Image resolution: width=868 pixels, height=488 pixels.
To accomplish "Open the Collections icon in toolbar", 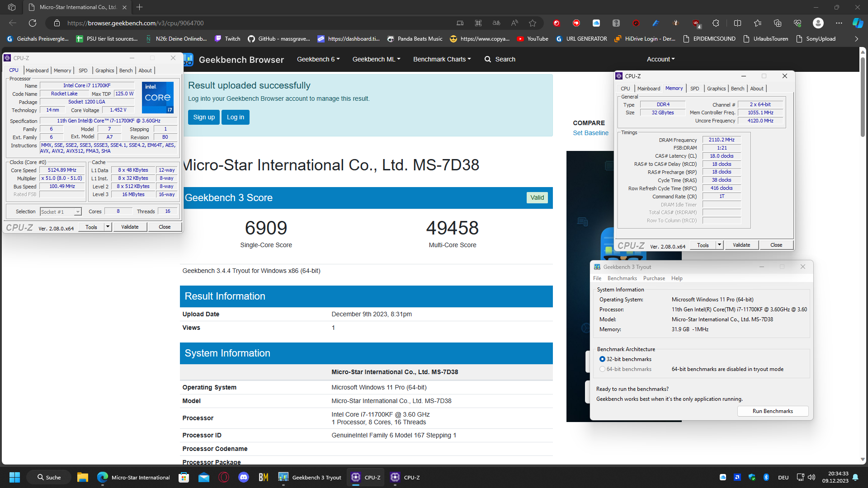I will click(x=778, y=23).
